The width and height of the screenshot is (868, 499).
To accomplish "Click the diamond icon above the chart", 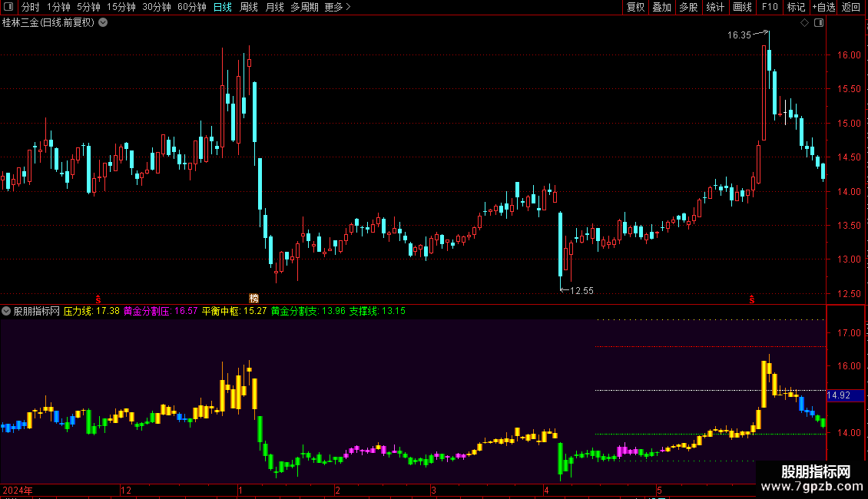I will 804,23.
